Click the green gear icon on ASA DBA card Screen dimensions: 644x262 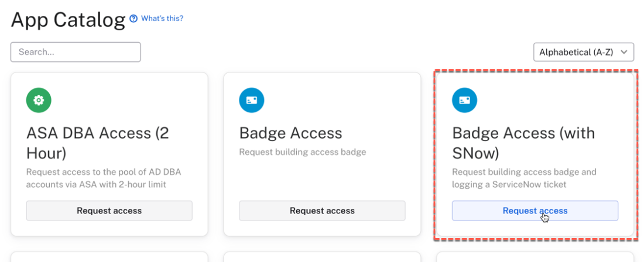(39, 101)
